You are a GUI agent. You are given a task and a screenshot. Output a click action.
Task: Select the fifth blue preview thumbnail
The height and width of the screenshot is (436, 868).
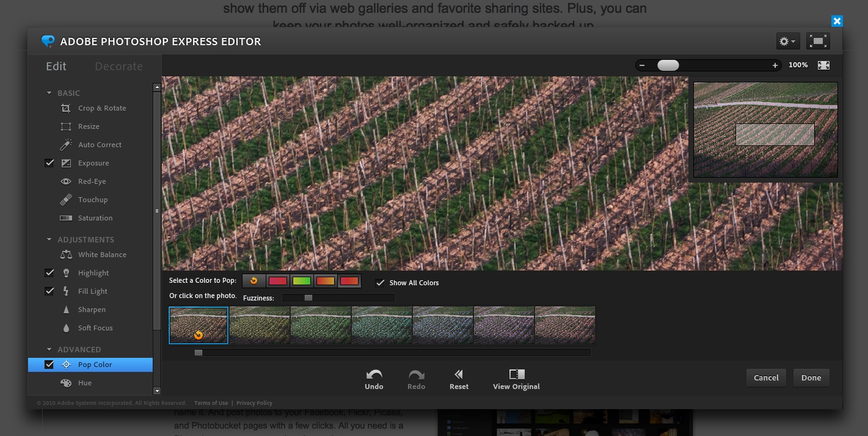tap(443, 325)
